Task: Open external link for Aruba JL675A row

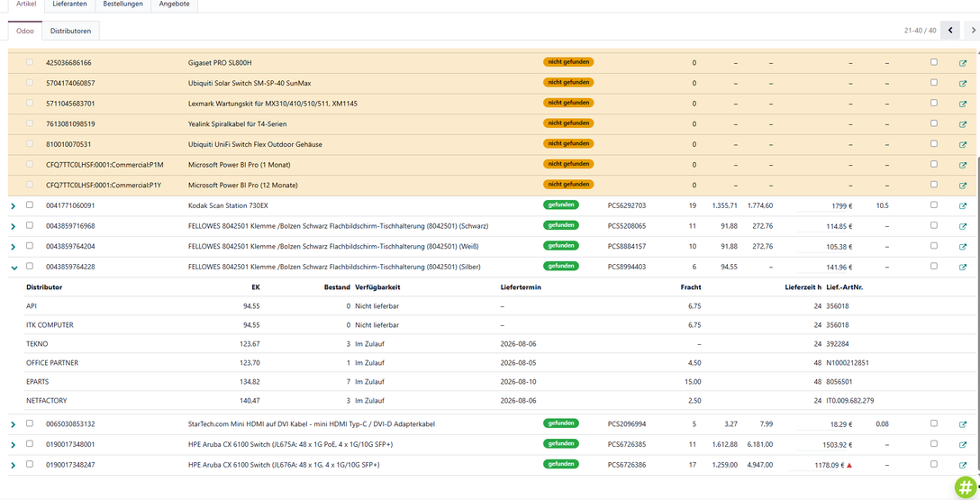Action: (x=963, y=444)
